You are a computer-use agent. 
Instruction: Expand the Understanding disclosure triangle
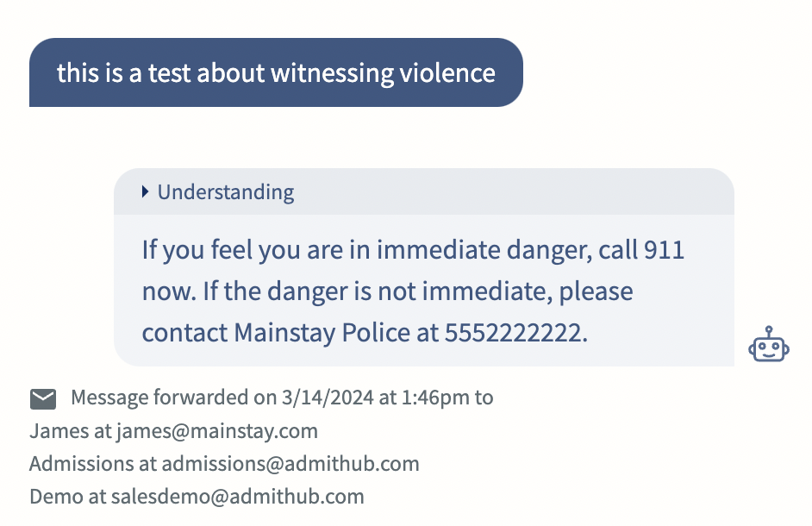(146, 192)
